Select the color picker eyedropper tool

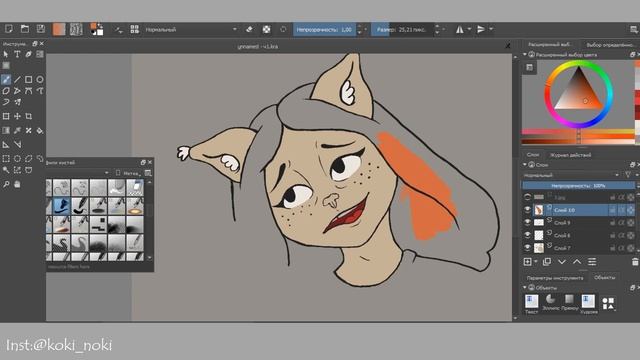[17, 131]
